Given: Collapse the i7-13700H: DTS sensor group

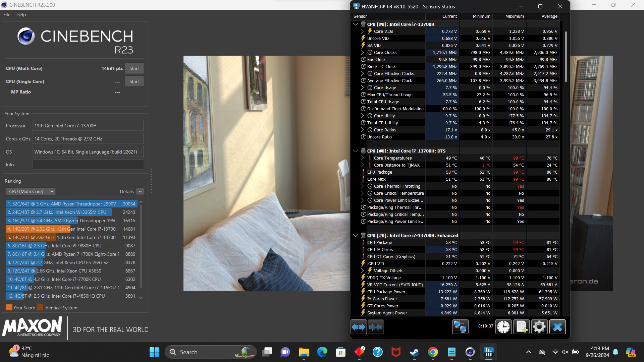Looking at the screenshot, I should point(355,151).
